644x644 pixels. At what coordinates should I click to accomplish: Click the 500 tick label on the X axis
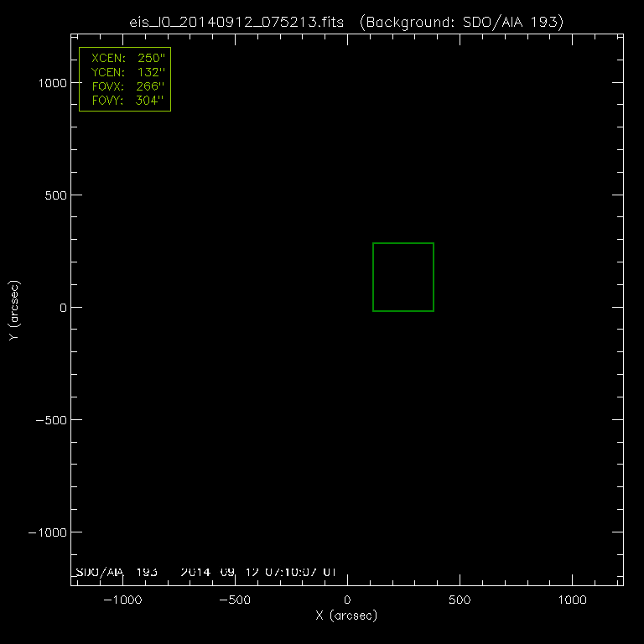[459, 600]
